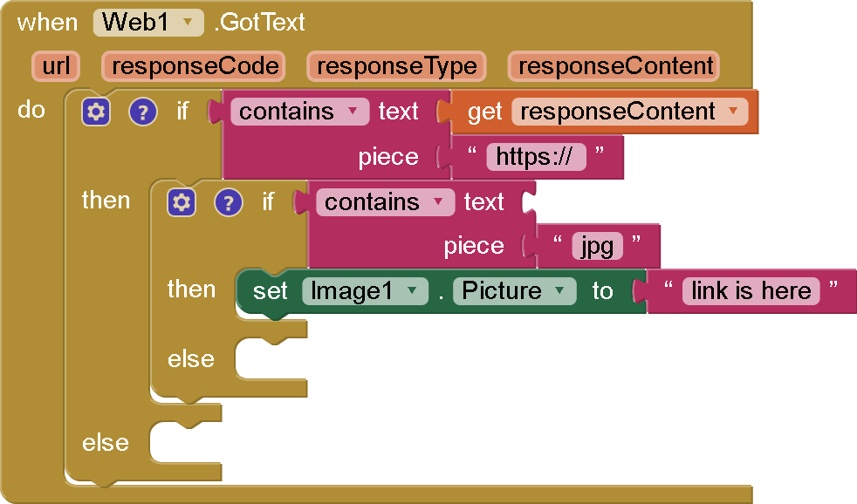Viewport: 857px width, 504px height.
Task: Open the Picture property dropdown
Action: point(559,291)
